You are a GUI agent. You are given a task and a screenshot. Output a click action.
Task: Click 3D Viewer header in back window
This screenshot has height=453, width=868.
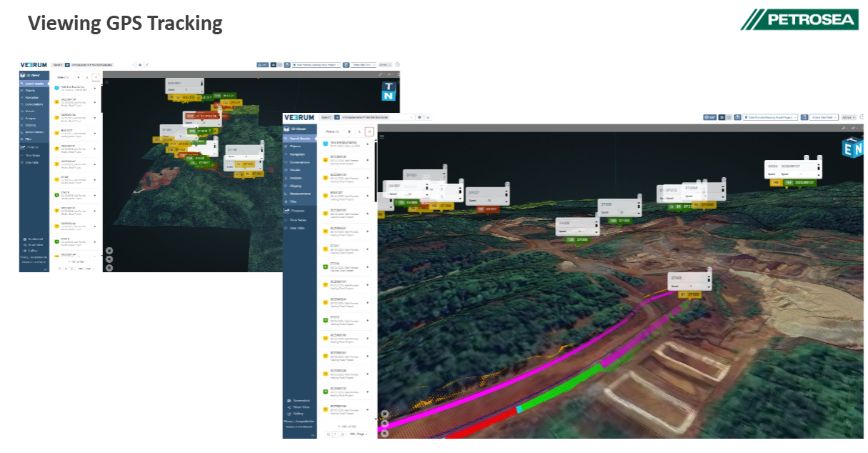coord(34,75)
